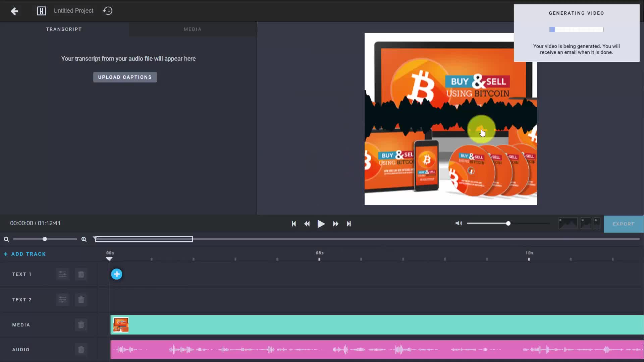Delete the Media track

(81, 325)
